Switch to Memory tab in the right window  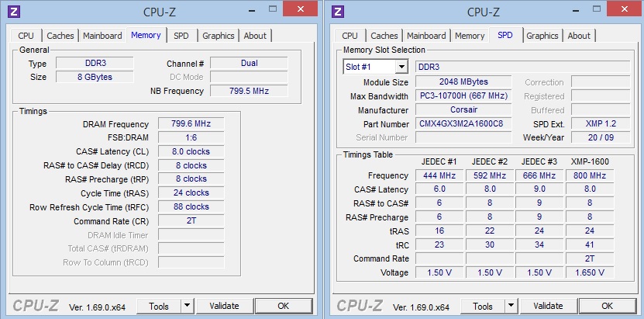point(470,36)
